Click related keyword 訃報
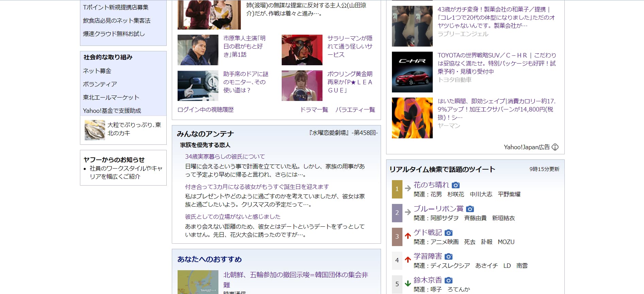 click(x=487, y=242)
